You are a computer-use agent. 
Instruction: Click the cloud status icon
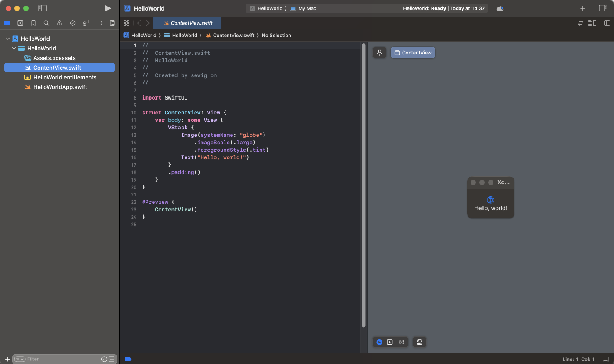500,8
